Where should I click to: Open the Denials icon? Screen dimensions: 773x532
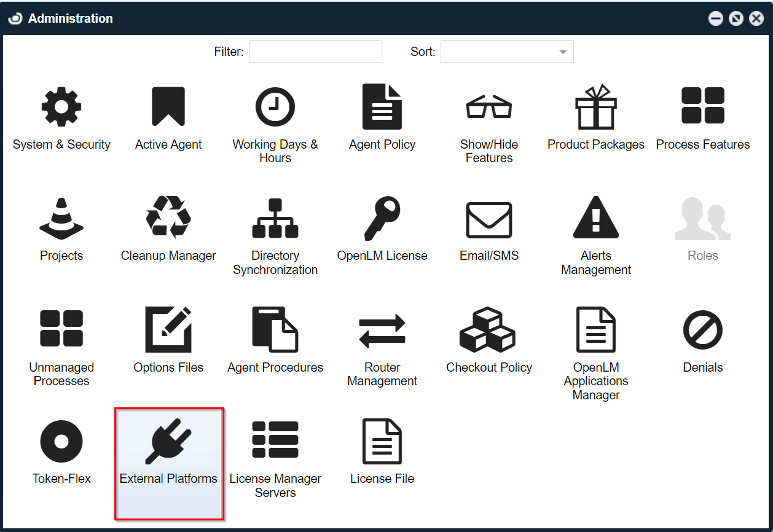tap(702, 331)
